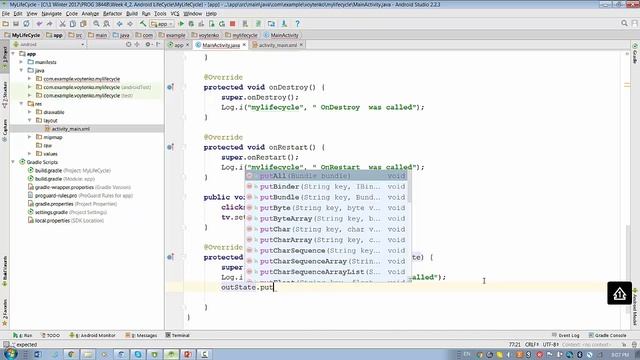Expand the values folder

pyautogui.click(x=30, y=154)
